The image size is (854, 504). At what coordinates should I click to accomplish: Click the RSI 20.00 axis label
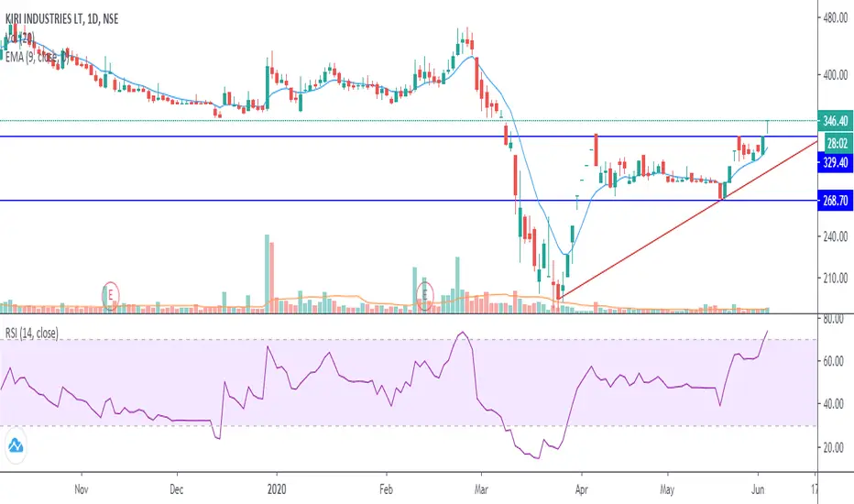point(833,448)
